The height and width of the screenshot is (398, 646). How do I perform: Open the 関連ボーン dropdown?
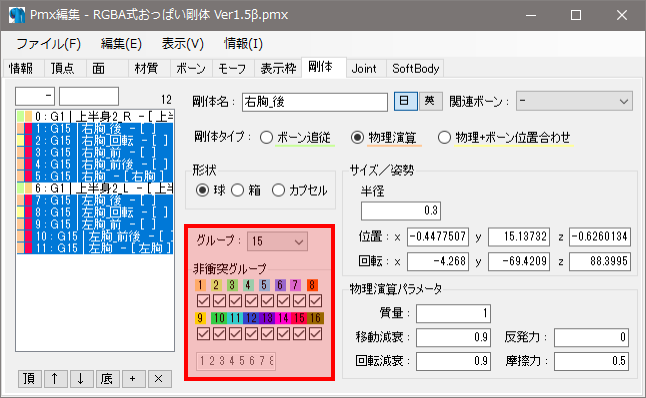(x=574, y=101)
